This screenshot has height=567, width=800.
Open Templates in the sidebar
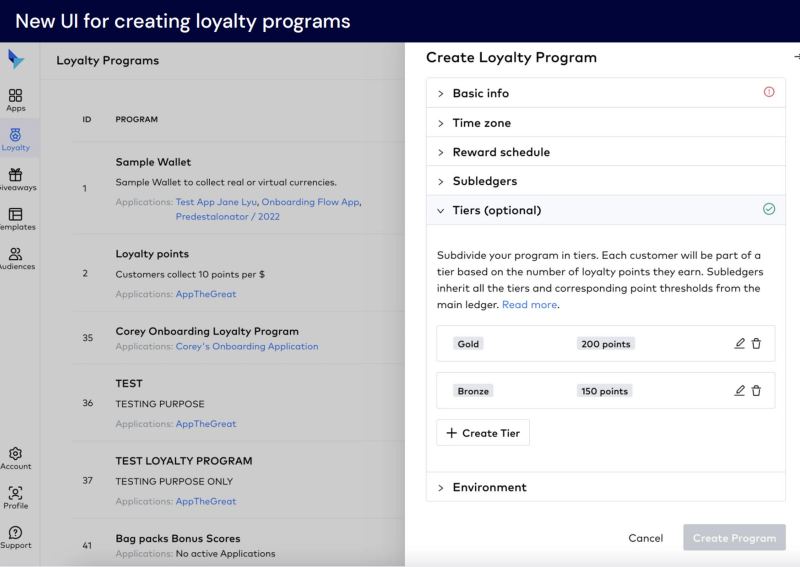[16, 219]
